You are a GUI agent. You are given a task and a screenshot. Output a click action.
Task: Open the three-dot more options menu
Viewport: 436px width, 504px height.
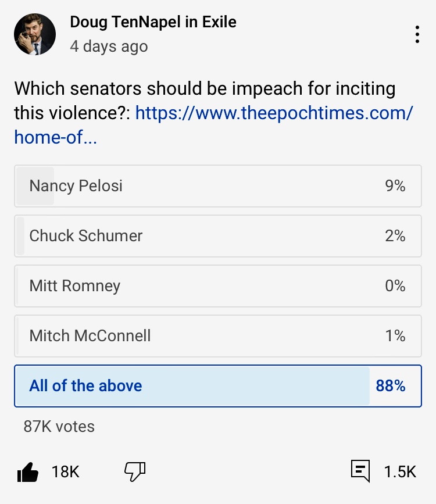click(x=417, y=35)
